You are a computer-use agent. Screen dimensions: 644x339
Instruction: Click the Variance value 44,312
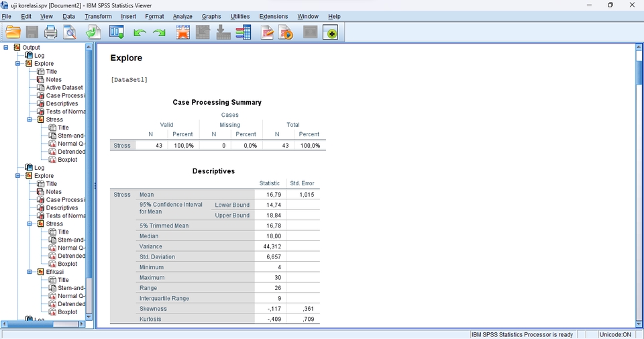[x=272, y=246]
